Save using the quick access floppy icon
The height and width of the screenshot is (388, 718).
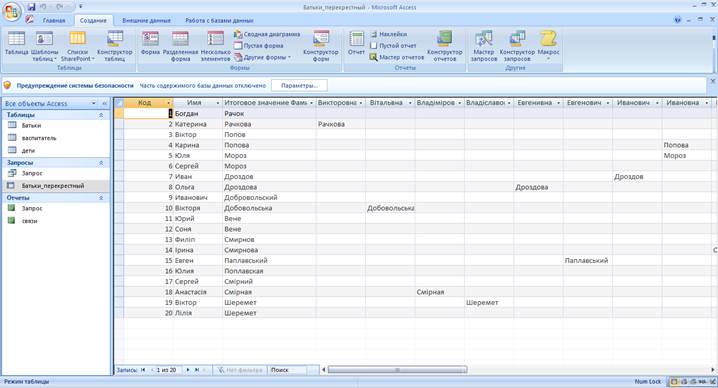tap(31, 7)
